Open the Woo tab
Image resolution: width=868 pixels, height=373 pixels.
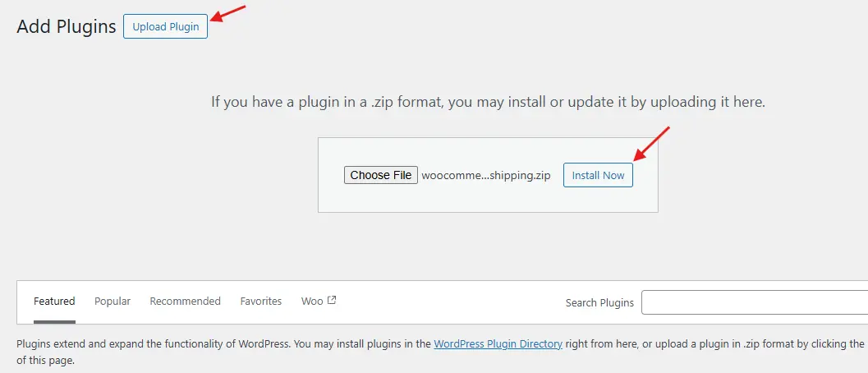[x=312, y=302]
